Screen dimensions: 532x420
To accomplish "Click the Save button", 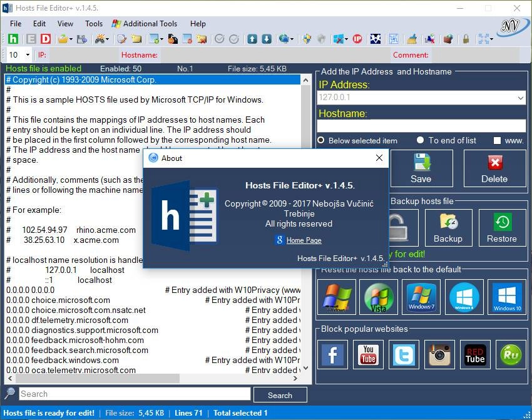I will click(x=421, y=168).
